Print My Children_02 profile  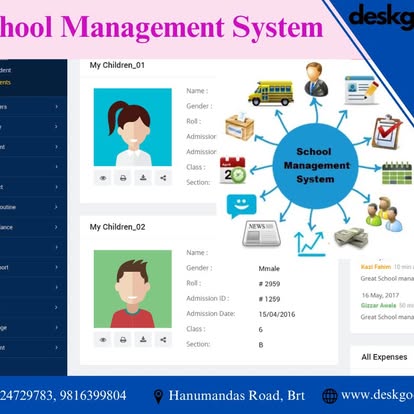(123, 340)
